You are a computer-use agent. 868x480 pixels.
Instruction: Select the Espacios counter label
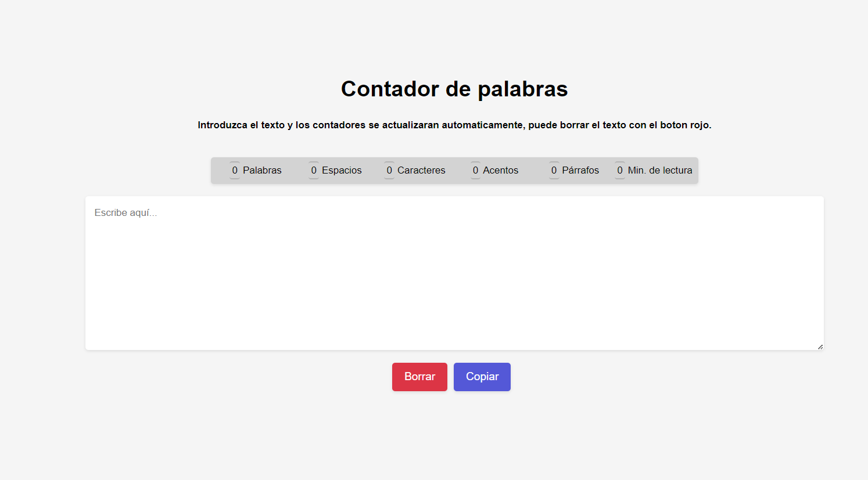[342, 170]
